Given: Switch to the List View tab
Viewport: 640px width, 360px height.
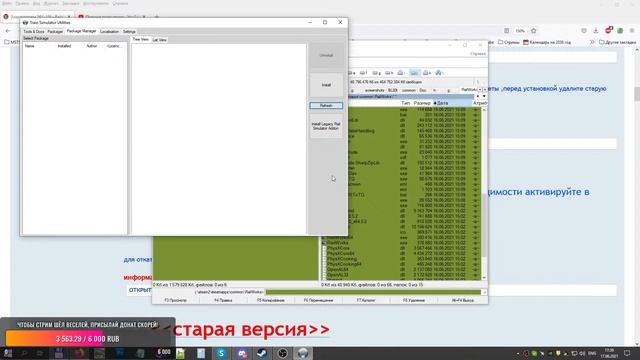Looking at the screenshot, I should [159, 40].
